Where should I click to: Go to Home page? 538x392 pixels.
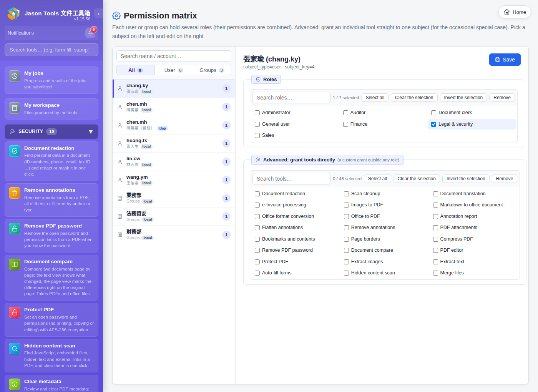(x=515, y=12)
